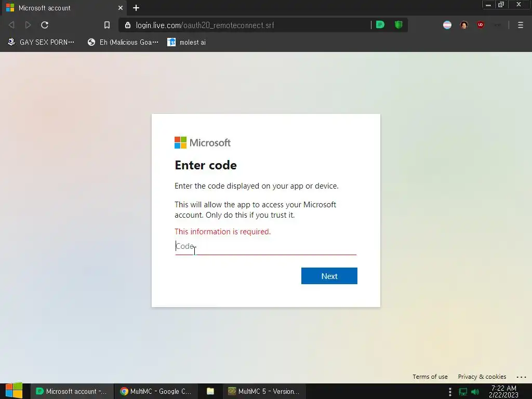Click into the Code input field
The height and width of the screenshot is (399, 532).
(x=265, y=247)
